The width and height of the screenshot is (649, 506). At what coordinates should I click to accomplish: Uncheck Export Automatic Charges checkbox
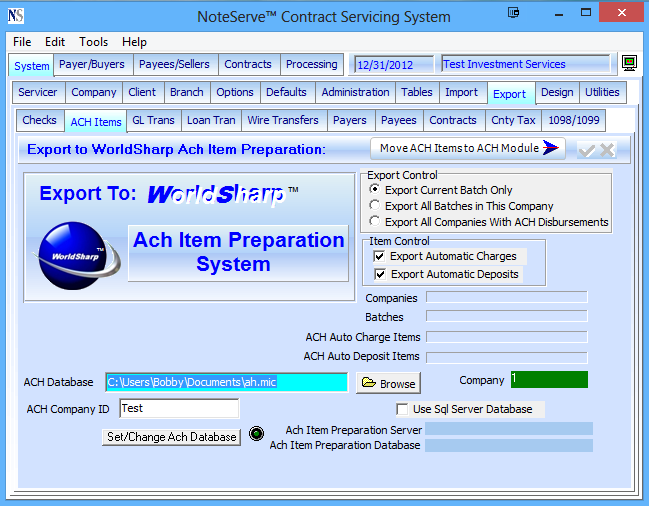pos(380,257)
